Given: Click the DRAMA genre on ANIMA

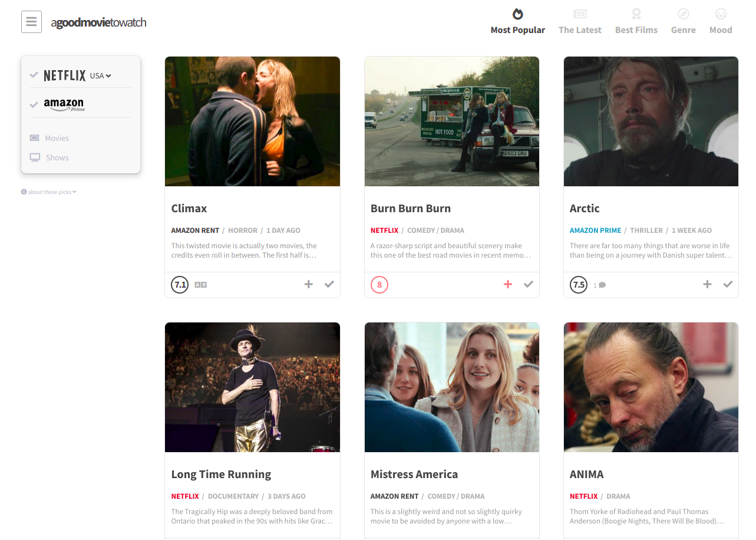Looking at the screenshot, I should pyautogui.click(x=618, y=496).
